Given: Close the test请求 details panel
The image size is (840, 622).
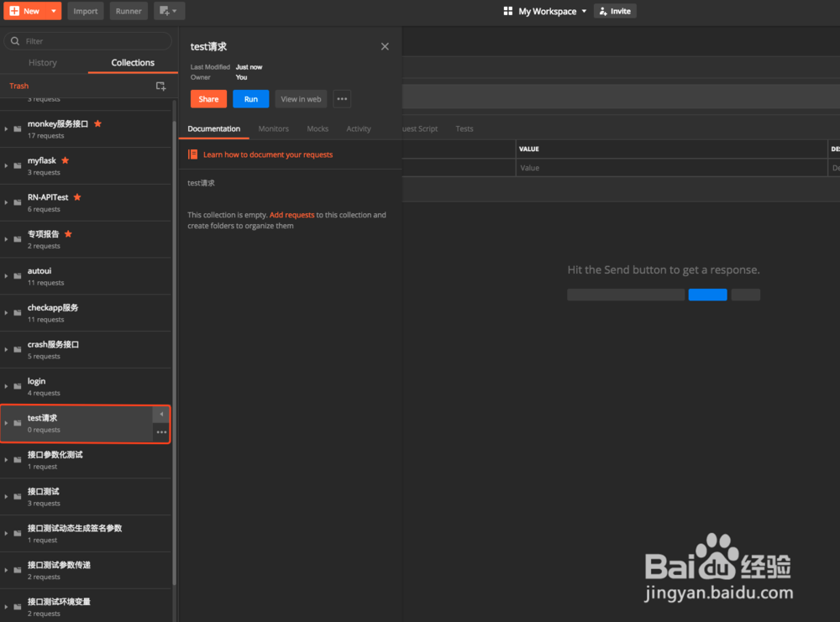Looking at the screenshot, I should coord(385,46).
